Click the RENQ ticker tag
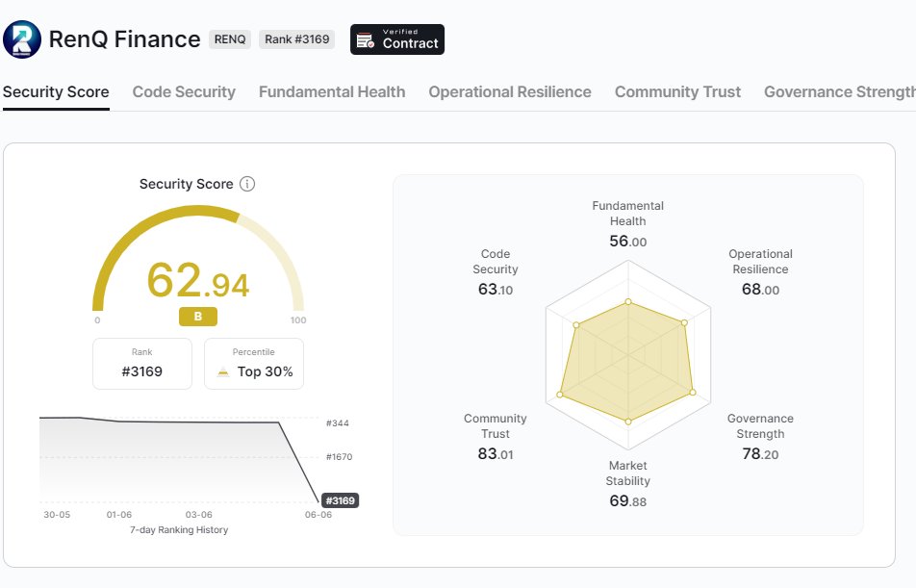This screenshot has height=588, width=916. [x=230, y=39]
